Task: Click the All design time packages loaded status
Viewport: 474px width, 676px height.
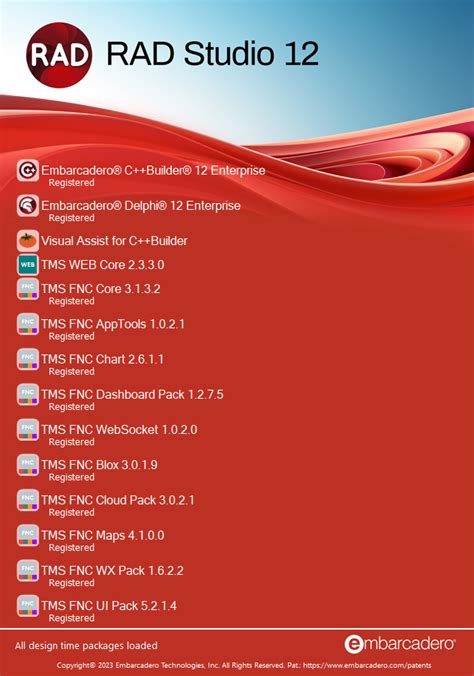Action: coord(86,646)
